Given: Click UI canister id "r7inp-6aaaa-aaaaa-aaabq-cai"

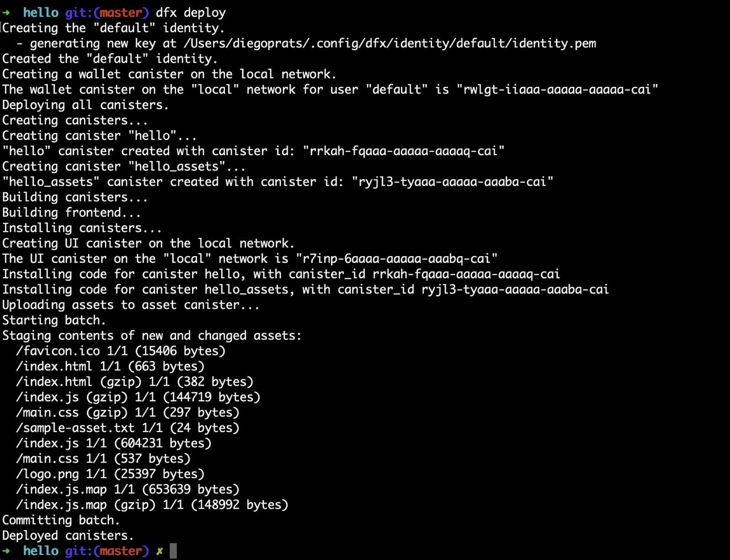Looking at the screenshot, I should [396, 259].
